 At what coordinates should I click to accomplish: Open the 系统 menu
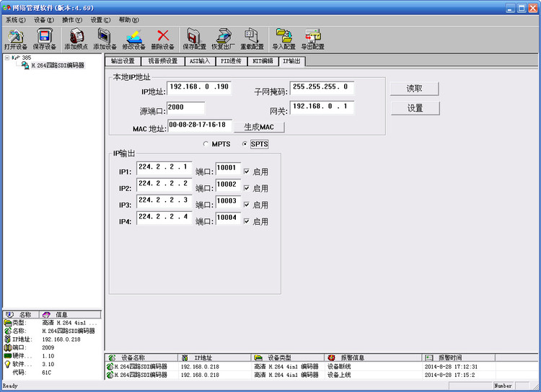coord(16,20)
